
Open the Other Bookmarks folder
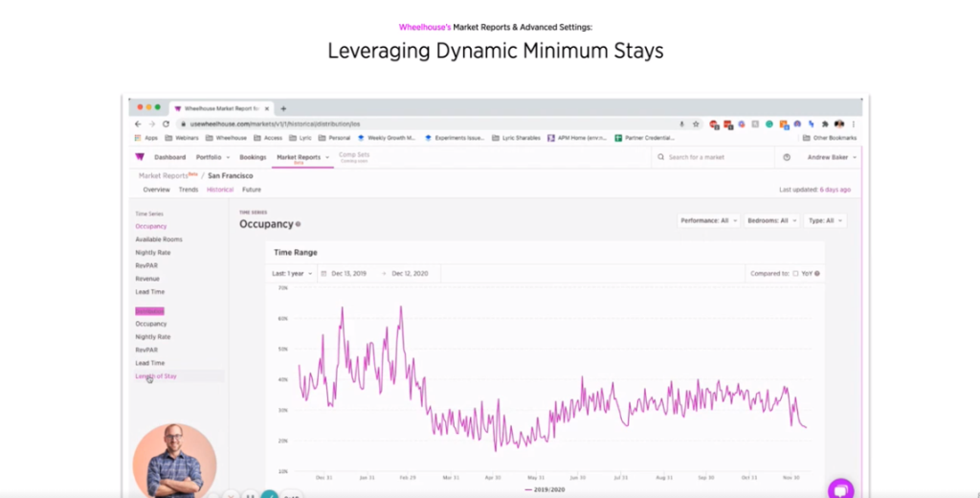tap(830, 138)
